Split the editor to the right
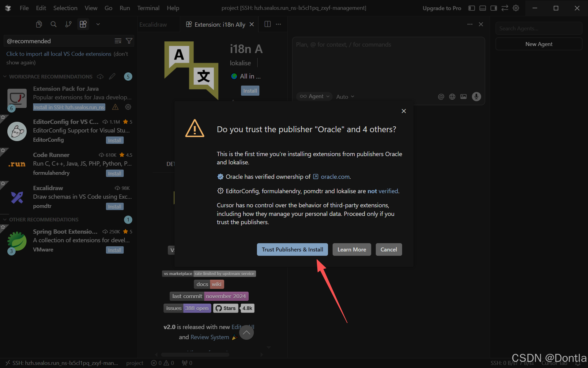The image size is (588, 368). [x=267, y=24]
